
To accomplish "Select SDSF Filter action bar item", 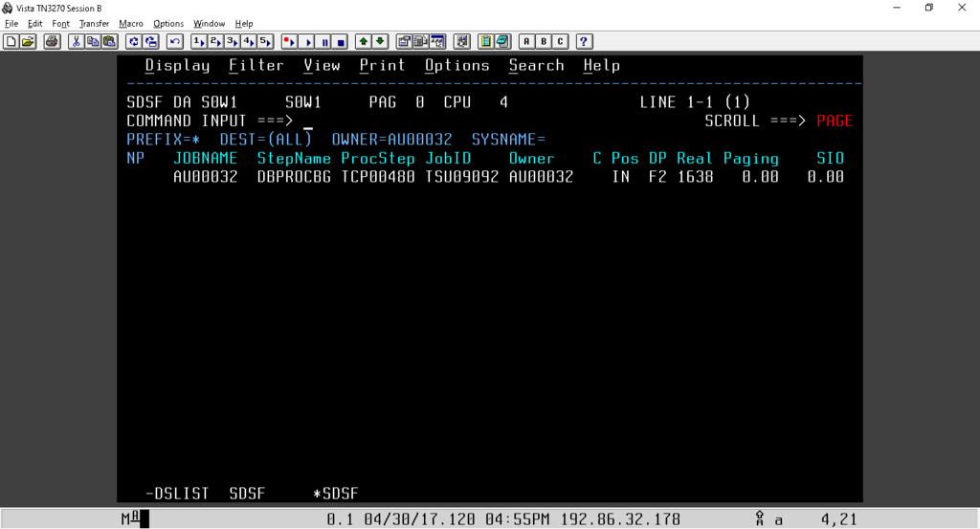I will [x=256, y=66].
